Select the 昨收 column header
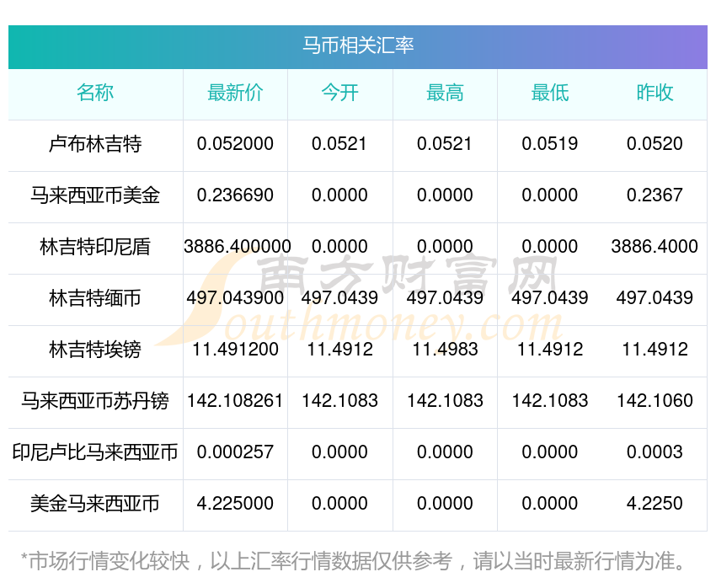Image resolution: width=716 pixels, height=588 pixels. coord(655,93)
